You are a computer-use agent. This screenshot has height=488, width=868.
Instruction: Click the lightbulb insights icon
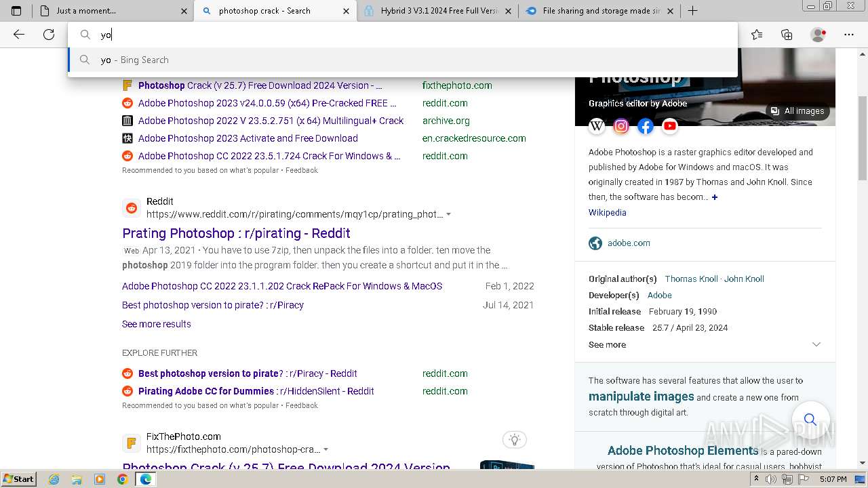point(515,440)
